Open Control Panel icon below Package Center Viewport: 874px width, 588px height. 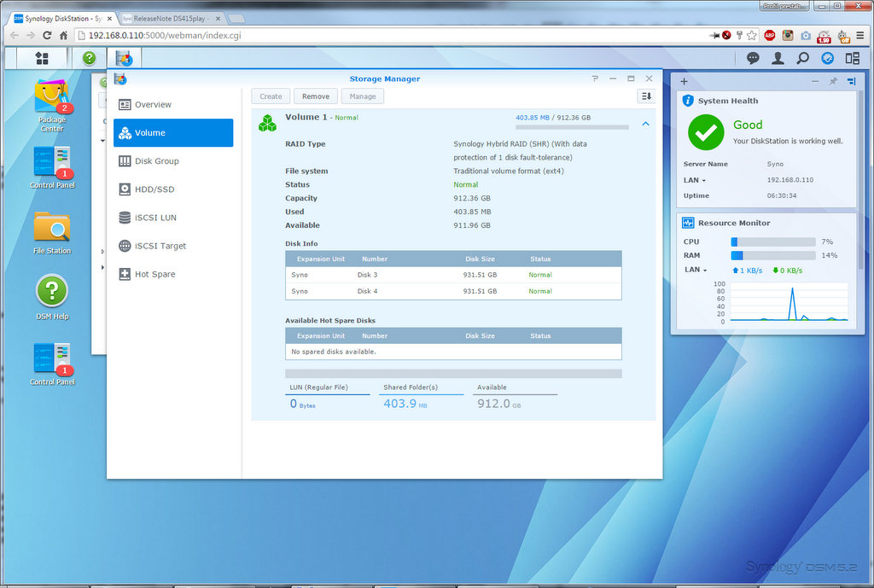pos(52,167)
